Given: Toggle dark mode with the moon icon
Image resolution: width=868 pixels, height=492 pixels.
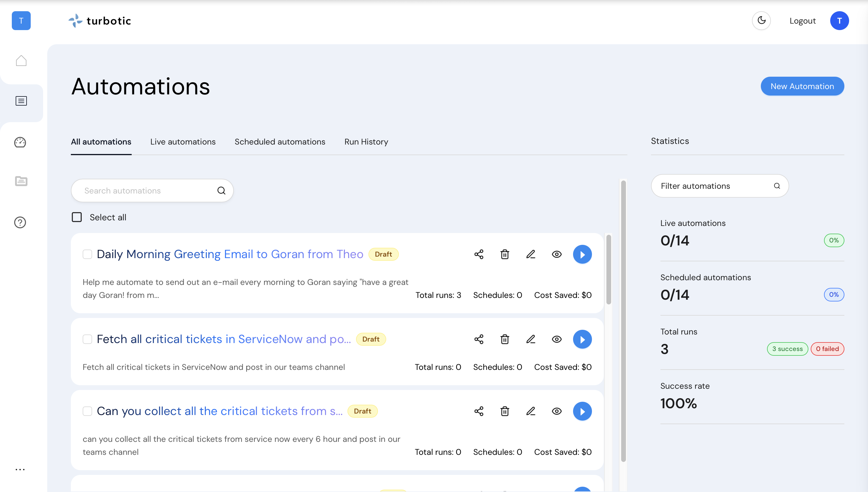Looking at the screenshot, I should [x=761, y=21].
